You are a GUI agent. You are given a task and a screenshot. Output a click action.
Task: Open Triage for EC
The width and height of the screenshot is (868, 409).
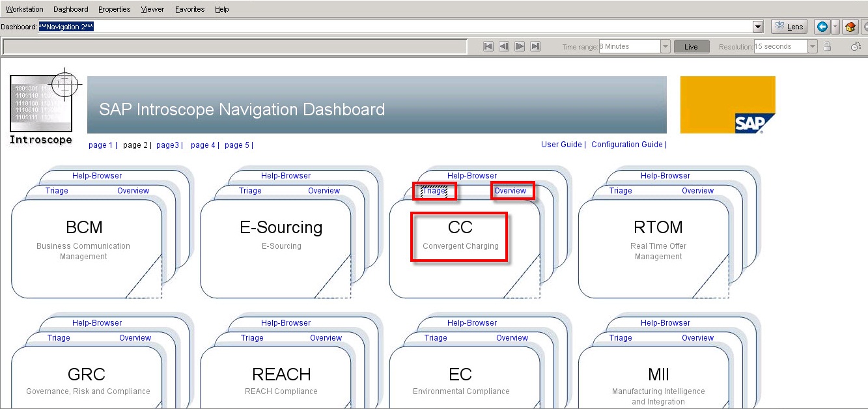click(x=436, y=338)
